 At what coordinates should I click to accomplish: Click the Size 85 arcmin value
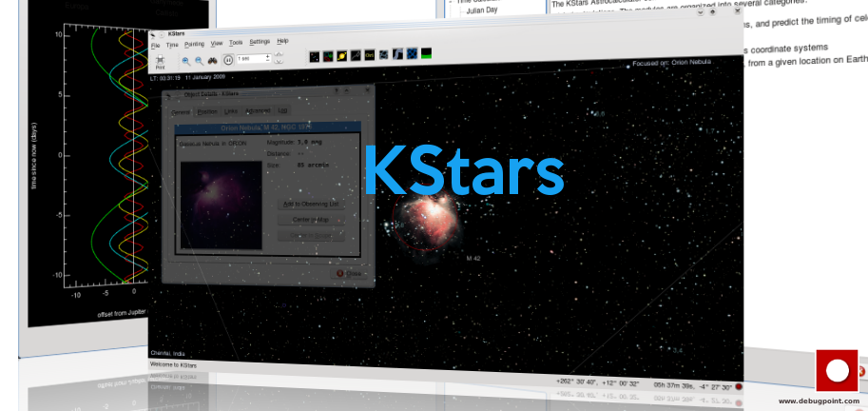click(313, 165)
